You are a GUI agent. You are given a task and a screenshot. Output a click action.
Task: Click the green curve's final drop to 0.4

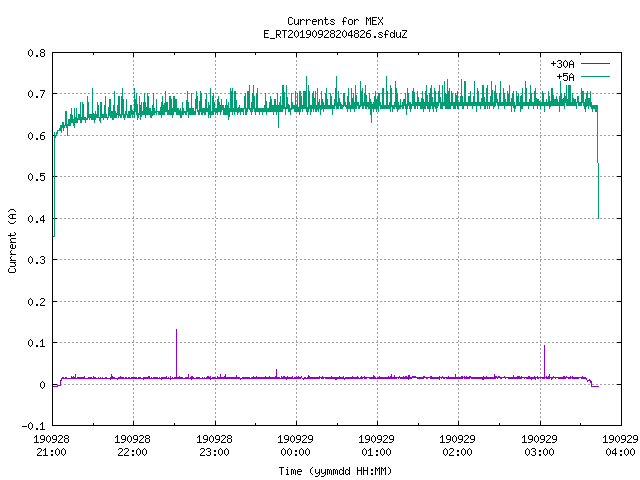pyautogui.click(x=598, y=163)
